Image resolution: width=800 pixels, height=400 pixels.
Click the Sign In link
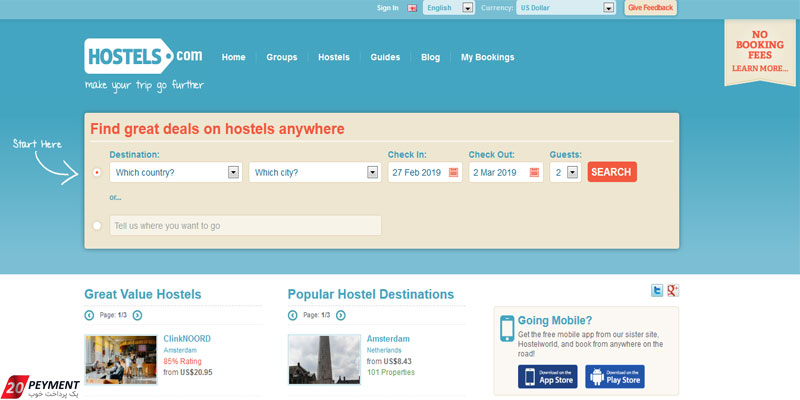pos(388,8)
